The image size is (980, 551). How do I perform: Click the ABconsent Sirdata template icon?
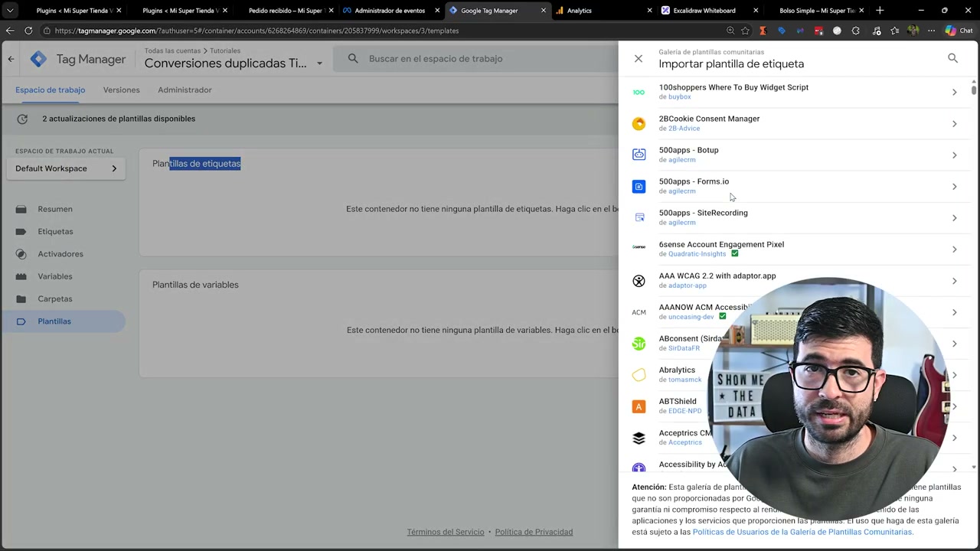click(x=639, y=344)
